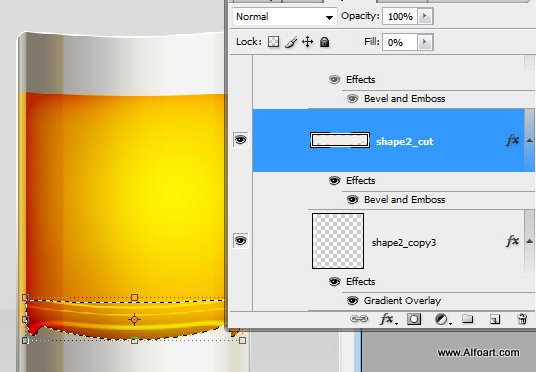Click the Fill 0% value field

[x=399, y=42]
